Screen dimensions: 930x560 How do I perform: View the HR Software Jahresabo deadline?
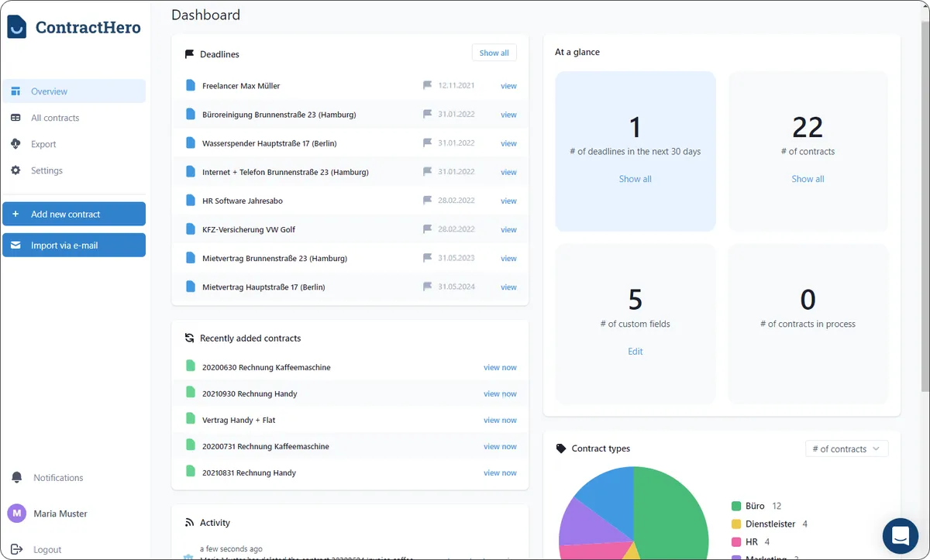508,201
